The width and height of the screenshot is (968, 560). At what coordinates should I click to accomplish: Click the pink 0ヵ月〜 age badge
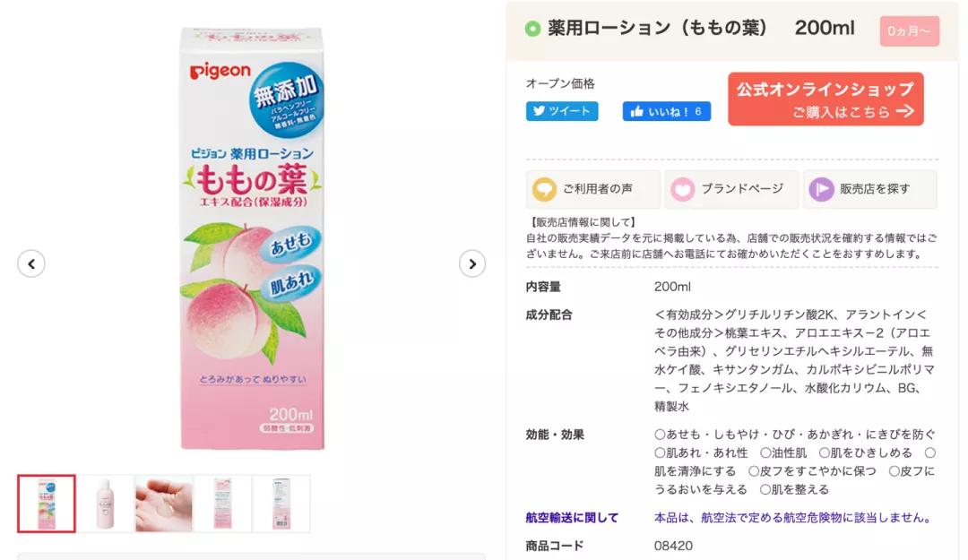(908, 29)
